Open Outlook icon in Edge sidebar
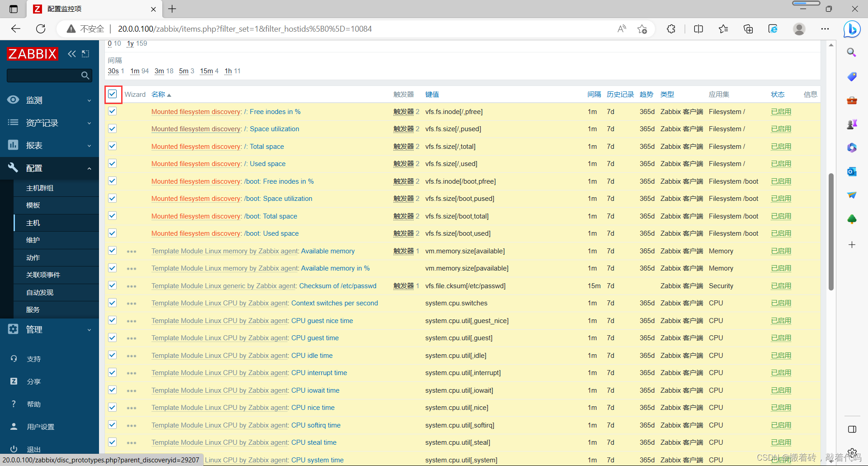The height and width of the screenshot is (466, 868). (852, 171)
